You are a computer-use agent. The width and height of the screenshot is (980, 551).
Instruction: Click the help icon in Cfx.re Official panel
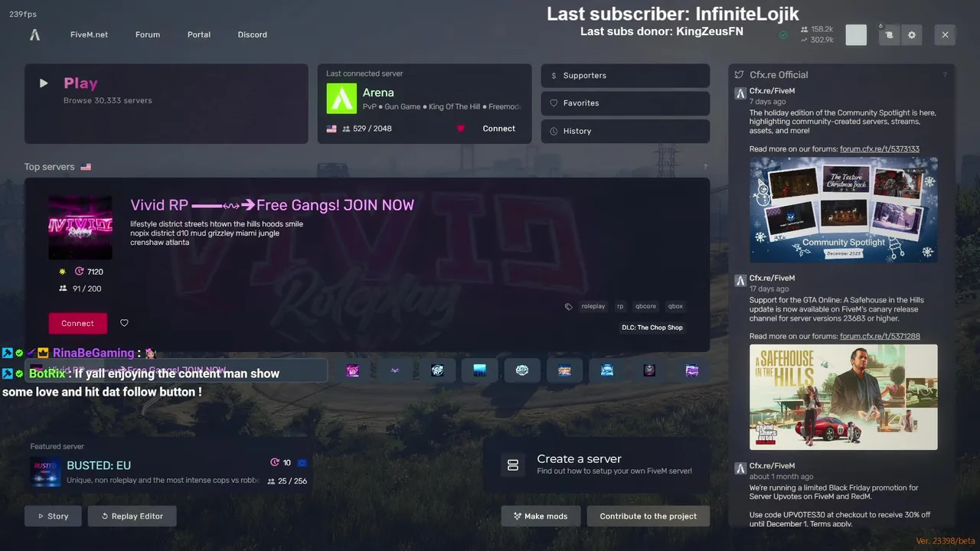(x=945, y=75)
